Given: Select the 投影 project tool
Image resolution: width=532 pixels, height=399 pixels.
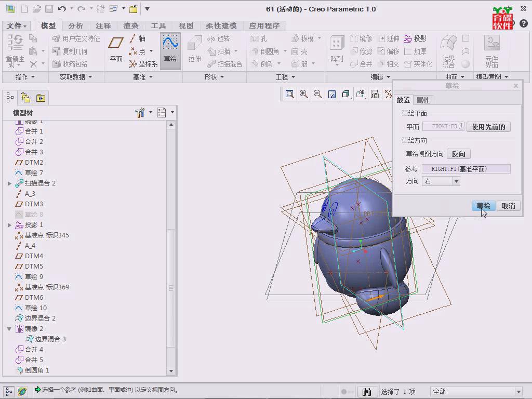Looking at the screenshot, I should tap(415, 38).
